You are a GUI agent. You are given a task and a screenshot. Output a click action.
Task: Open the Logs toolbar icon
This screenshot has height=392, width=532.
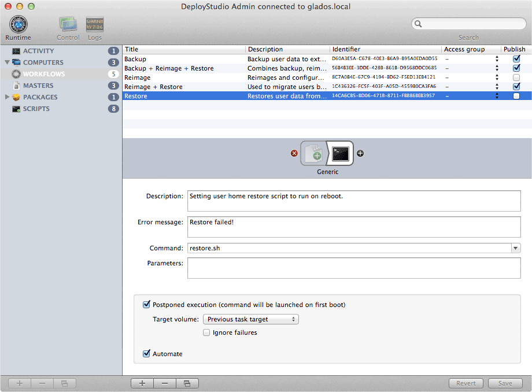pos(95,25)
